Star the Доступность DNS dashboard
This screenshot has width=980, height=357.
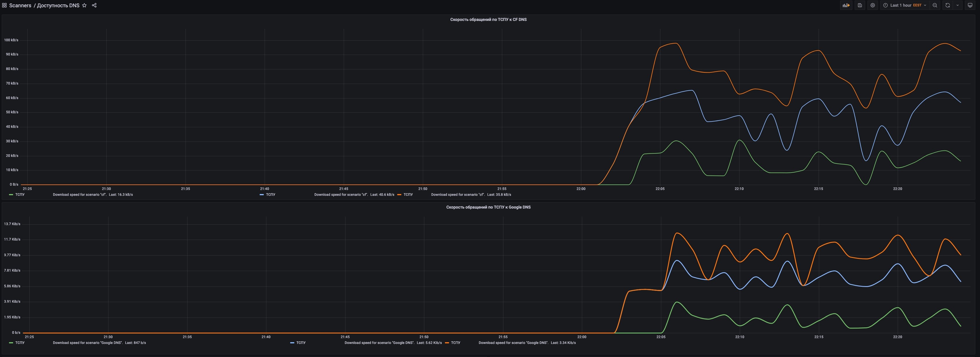point(84,5)
